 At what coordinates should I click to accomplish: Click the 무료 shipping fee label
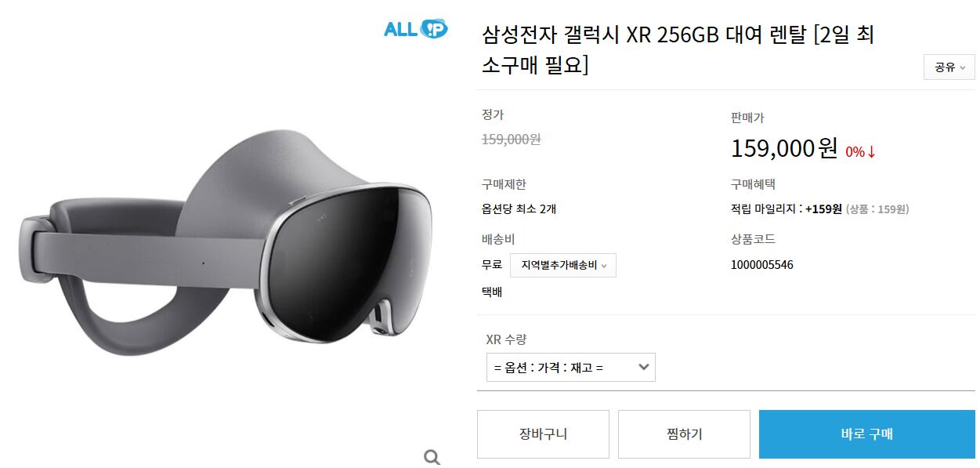tap(492, 265)
